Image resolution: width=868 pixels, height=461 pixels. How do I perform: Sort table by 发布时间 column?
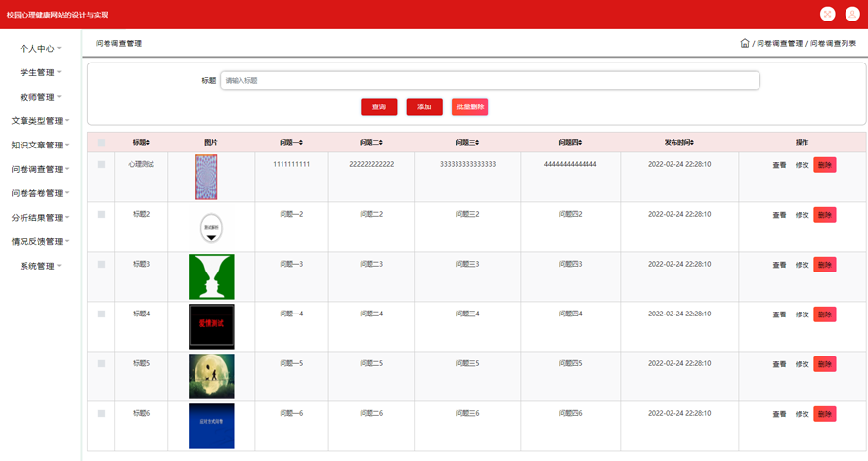pyautogui.click(x=679, y=143)
